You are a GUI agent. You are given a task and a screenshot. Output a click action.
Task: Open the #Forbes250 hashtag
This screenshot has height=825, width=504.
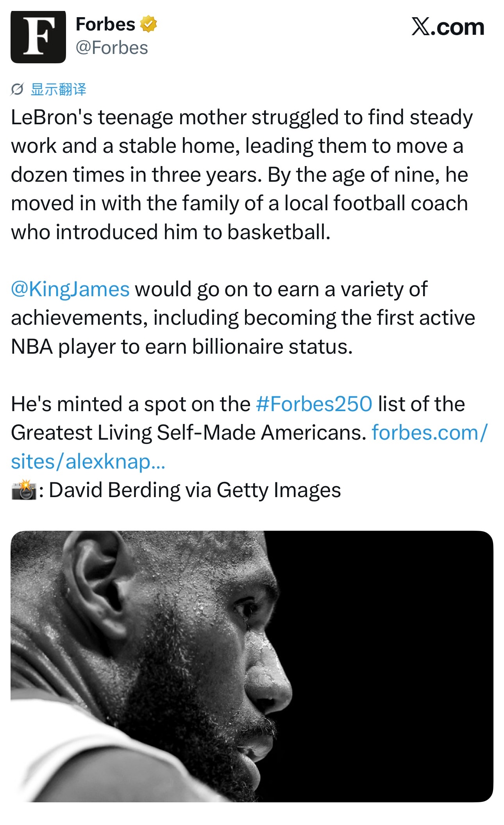point(314,404)
